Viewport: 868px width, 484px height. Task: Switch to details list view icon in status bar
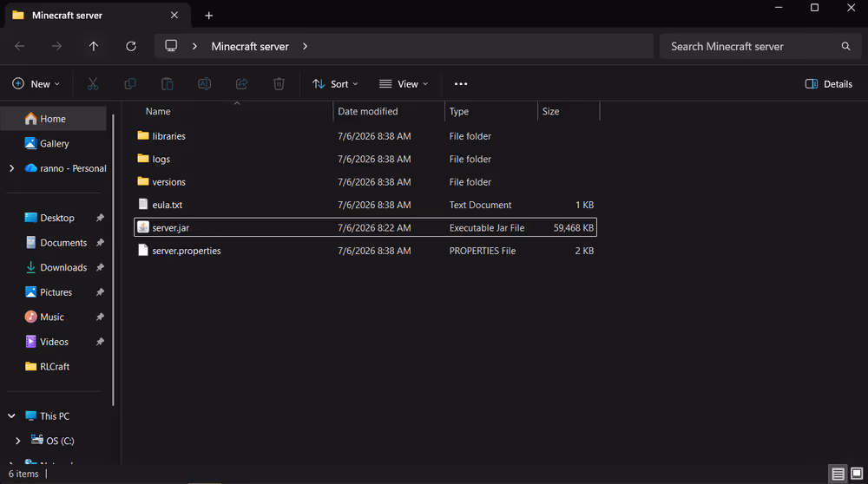click(838, 474)
